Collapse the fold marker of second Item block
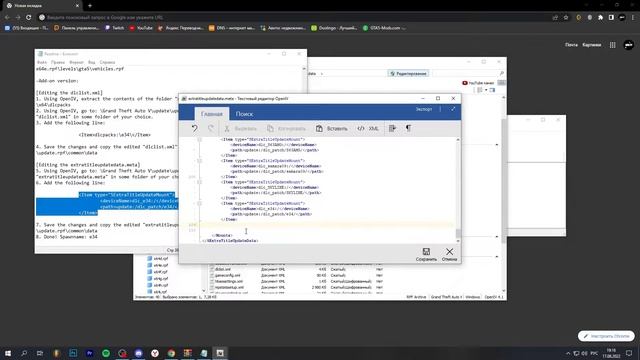The width and height of the screenshot is (640, 360). (200, 161)
